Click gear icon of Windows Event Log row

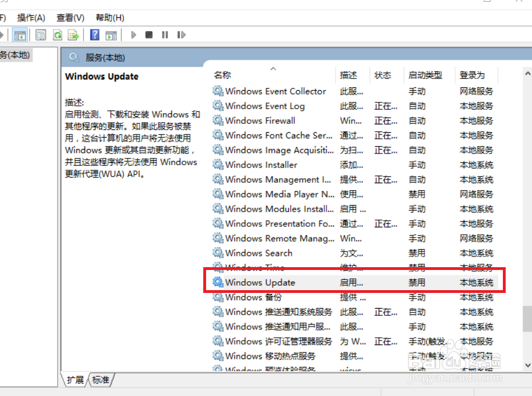pos(218,105)
